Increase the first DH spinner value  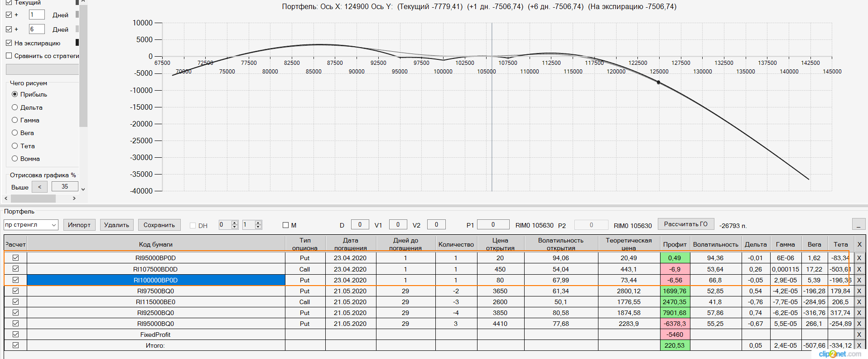235,223
